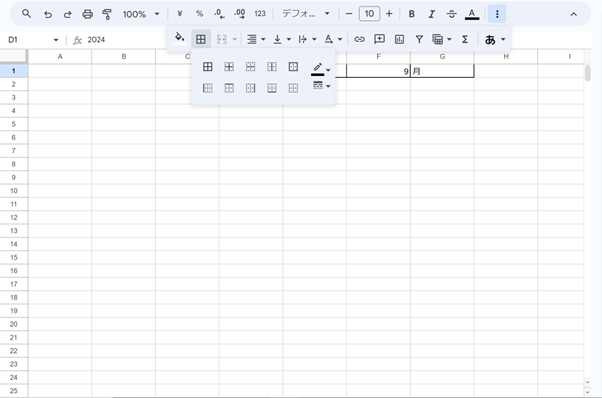Image resolution: width=602 pixels, height=398 pixels.
Task: Click the insert chart icon
Action: coord(399,39)
